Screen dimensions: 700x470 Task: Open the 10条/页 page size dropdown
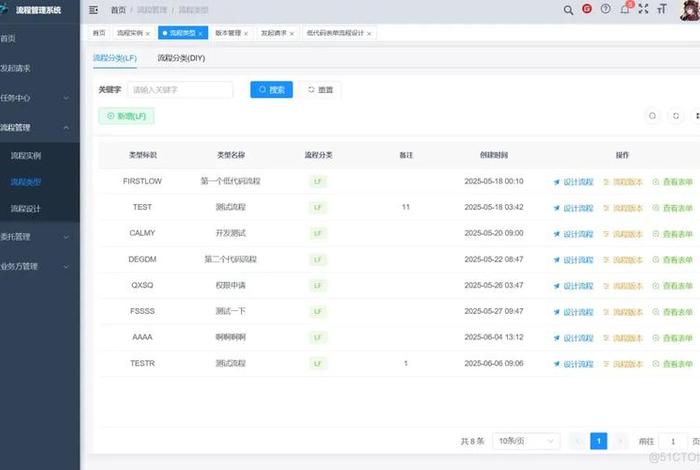click(526, 441)
